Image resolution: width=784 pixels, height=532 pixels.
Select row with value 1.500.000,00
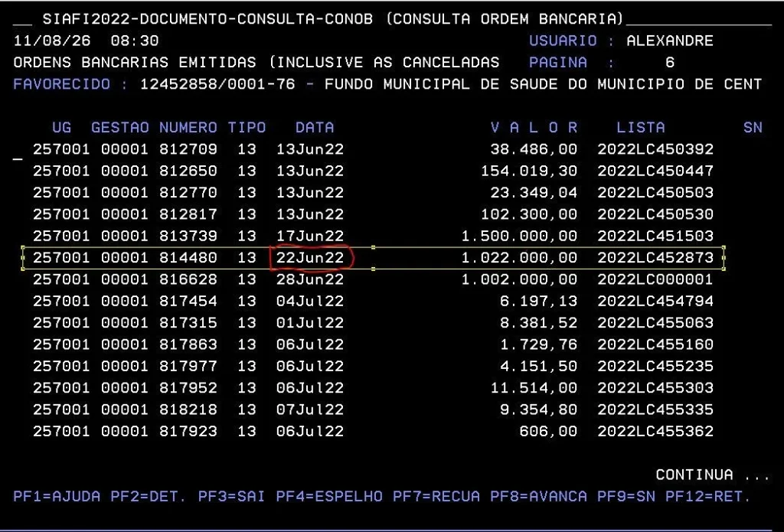pyautogui.click(x=374, y=236)
